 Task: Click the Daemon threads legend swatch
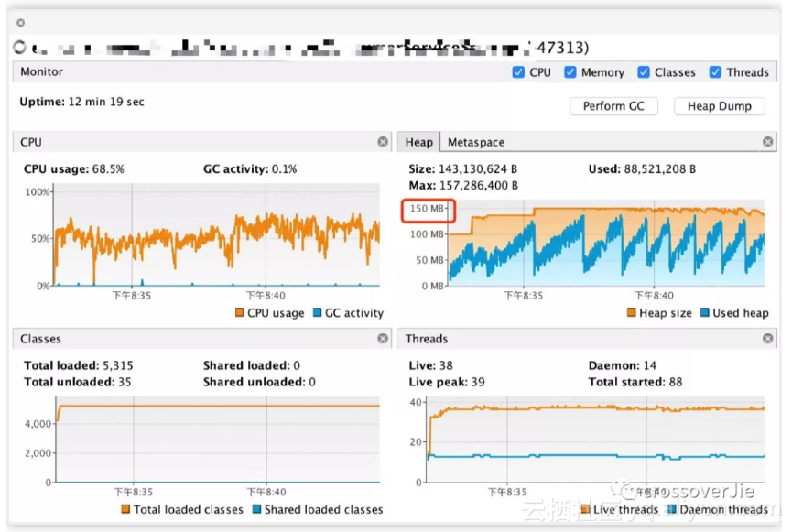[672, 509]
